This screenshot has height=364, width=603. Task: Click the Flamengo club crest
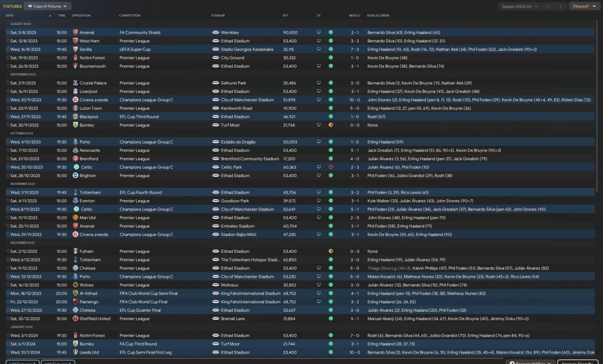pos(75,302)
